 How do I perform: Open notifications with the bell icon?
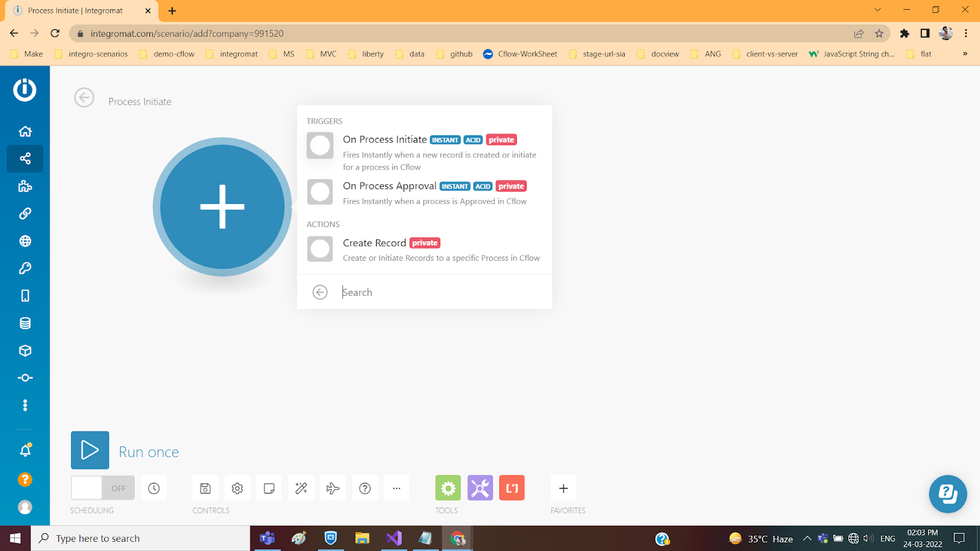click(25, 451)
